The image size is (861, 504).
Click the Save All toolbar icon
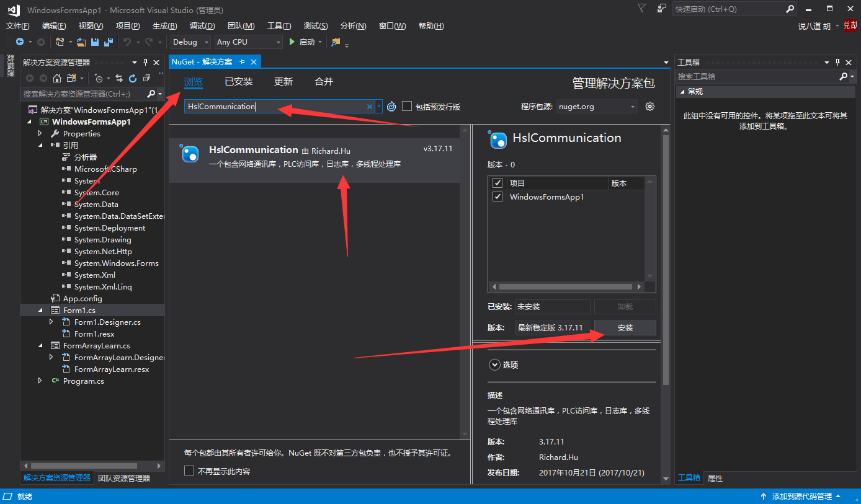[x=109, y=42]
